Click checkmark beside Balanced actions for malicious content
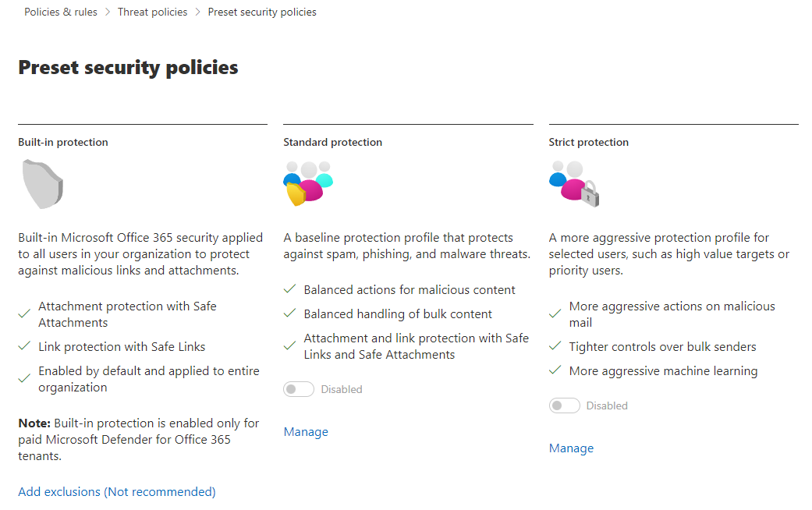 point(289,289)
